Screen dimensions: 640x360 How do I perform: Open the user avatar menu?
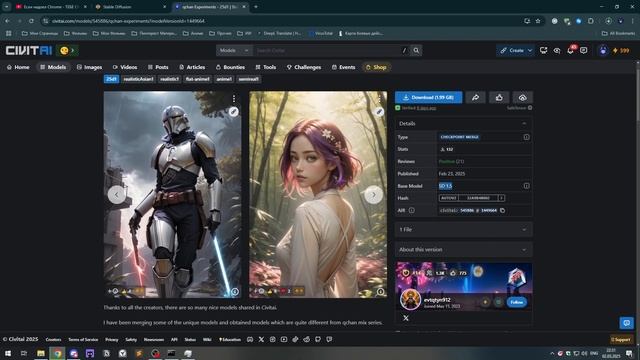click(x=603, y=51)
